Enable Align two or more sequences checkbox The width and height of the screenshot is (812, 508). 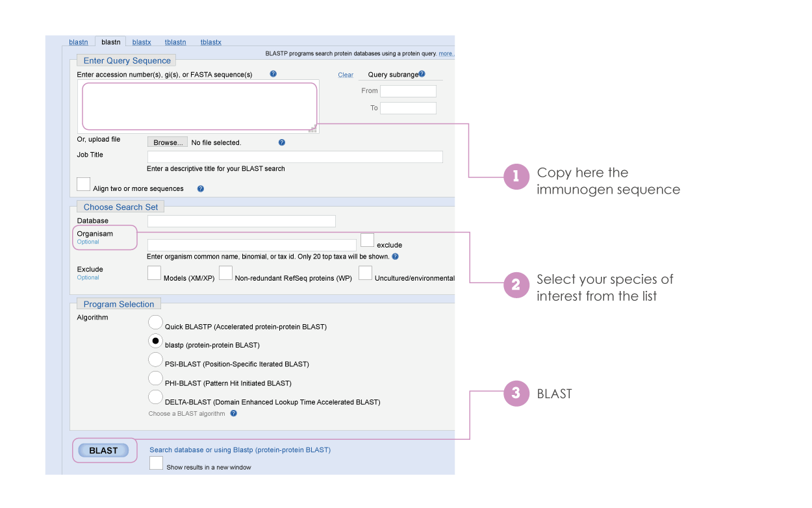(x=83, y=184)
